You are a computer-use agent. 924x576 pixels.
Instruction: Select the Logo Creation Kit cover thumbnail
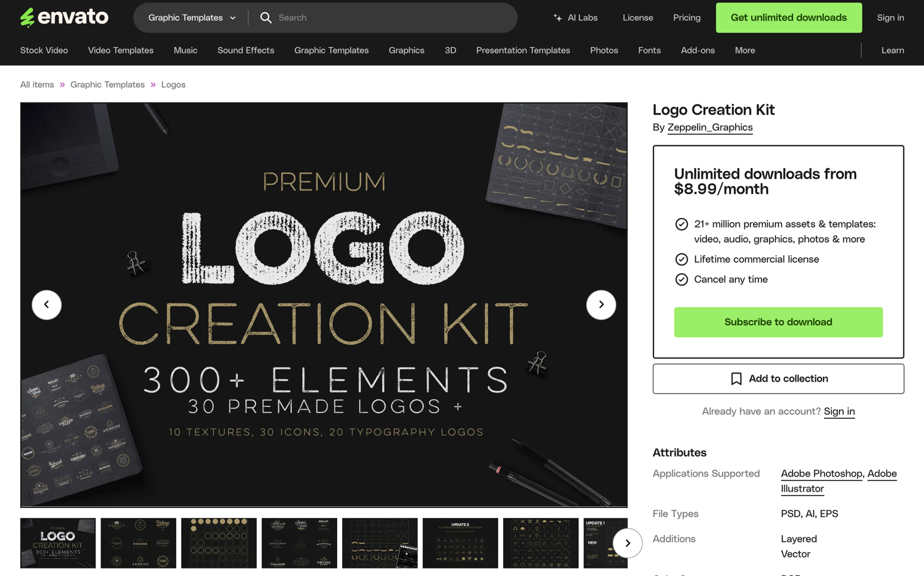58,543
